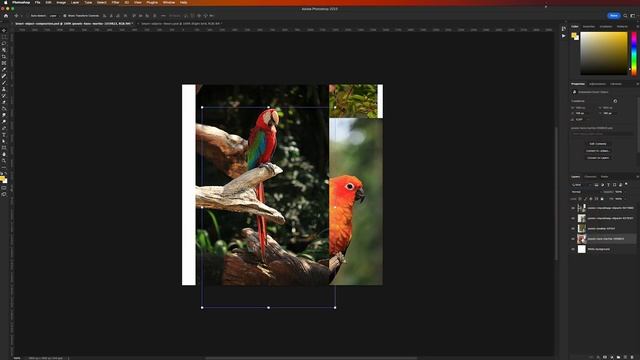640x360 pixels.
Task: Open the Opacity dropdown arrow
Action: [625, 192]
